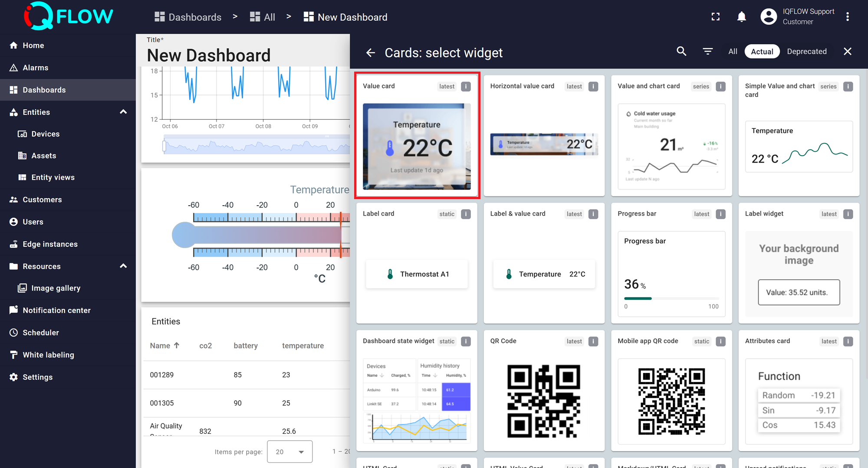
Task: Go to Notification center in sidebar
Action: coord(56,310)
